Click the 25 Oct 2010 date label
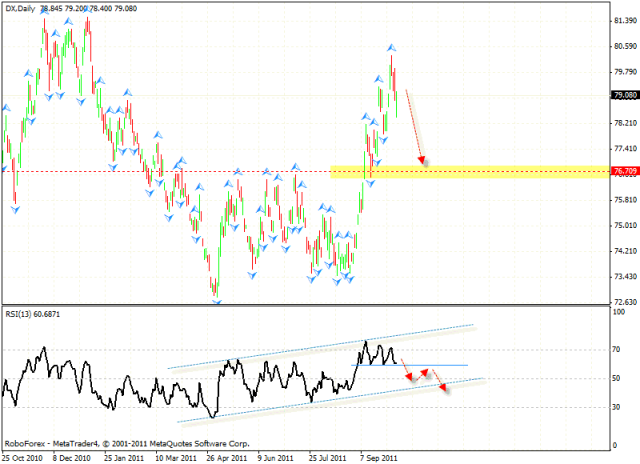Image resolution: width=640 pixels, height=464 pixels. point(22,452)
